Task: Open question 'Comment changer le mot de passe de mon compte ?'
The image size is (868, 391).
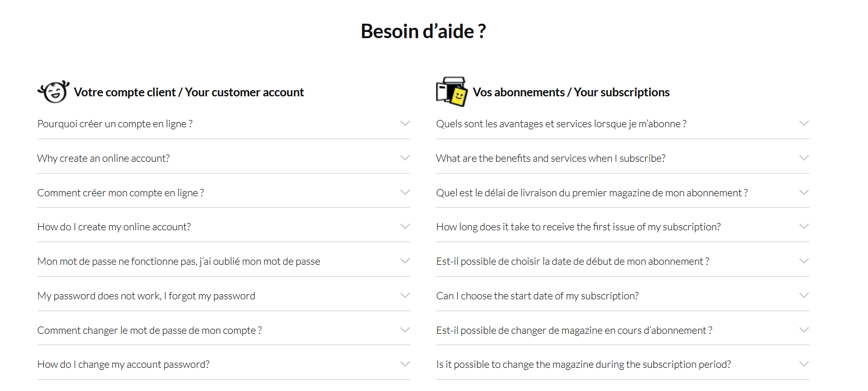Action: pos(149,330)
